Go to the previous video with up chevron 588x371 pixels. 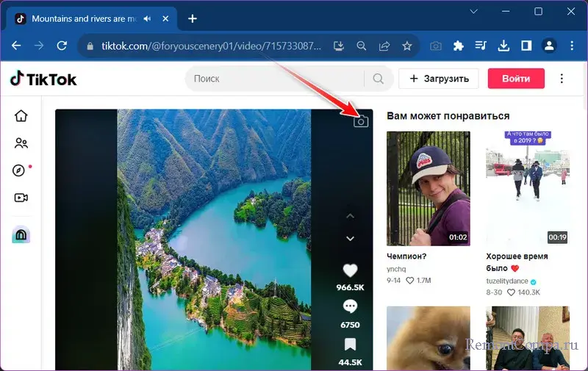(x=351, y=216)
